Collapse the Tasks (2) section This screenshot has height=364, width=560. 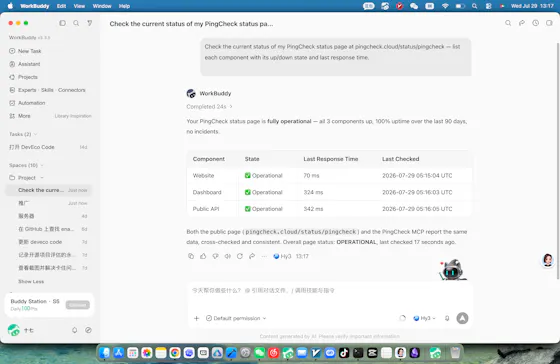[23, 134]
